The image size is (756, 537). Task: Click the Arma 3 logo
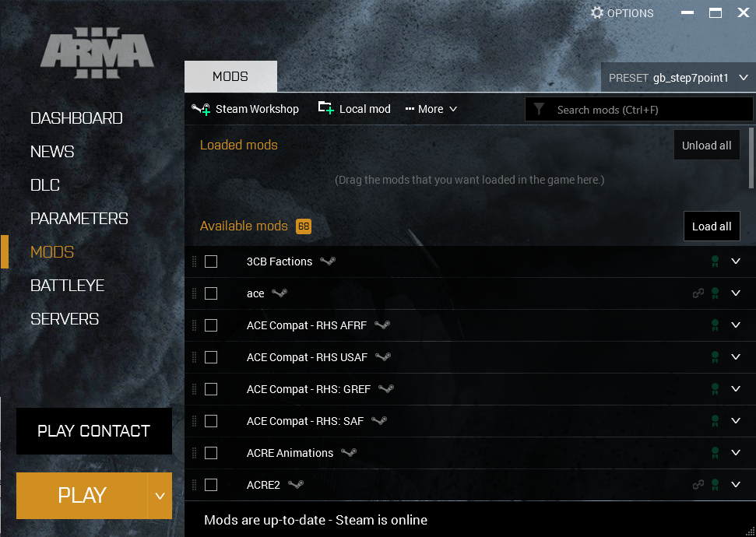[97, 52]
